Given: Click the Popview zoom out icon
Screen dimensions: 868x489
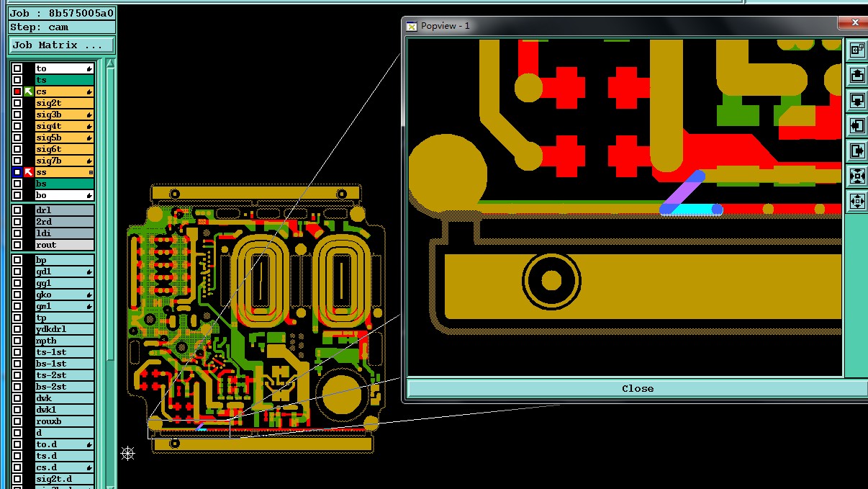Looking at the screenshot, I should coord(856,201).
